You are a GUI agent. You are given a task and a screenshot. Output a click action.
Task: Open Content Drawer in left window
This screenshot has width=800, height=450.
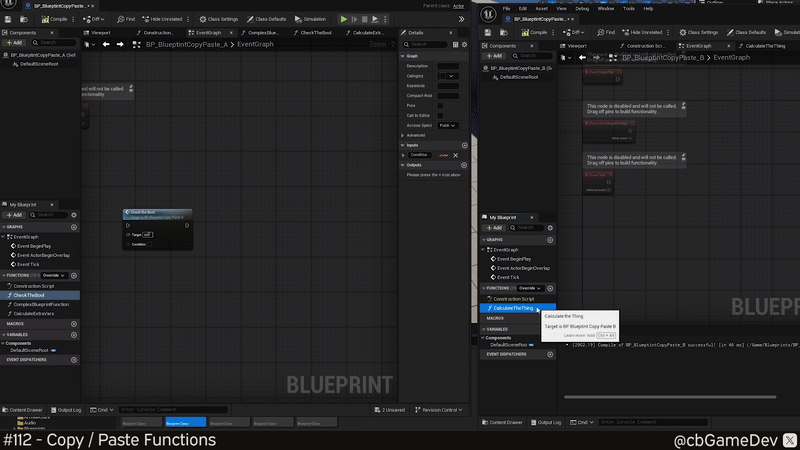[x=22, y=410]
